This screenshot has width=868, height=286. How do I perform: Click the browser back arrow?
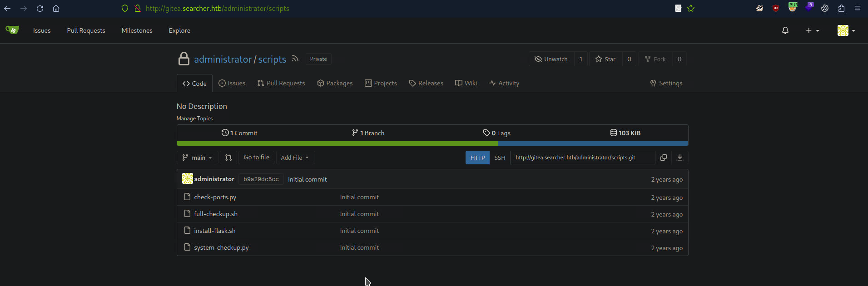[7, 8]
